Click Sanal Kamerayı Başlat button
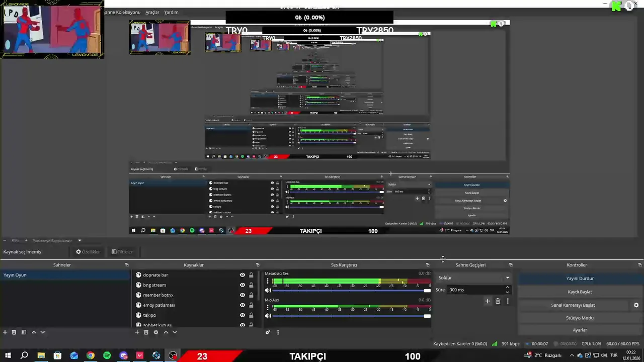This screenshot has width=644, height=362. (573, 305)
